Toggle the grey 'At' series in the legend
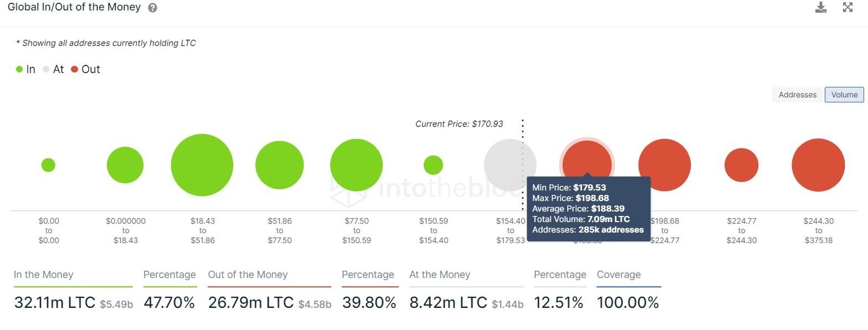The width and height of the screenshot is (868, 330). [x=54, y=69]
